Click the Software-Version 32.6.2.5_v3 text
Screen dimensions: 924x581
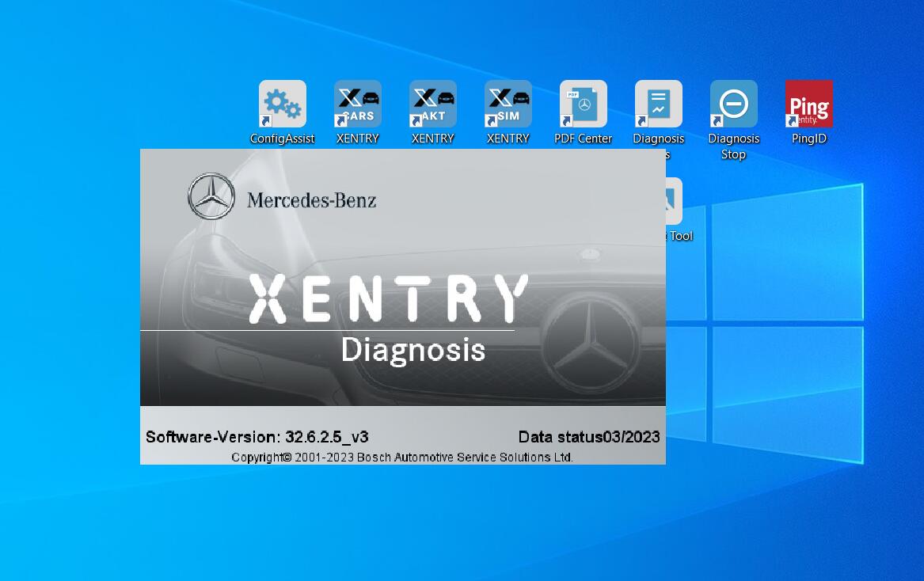pyautogui.click(x=257, y=437)
